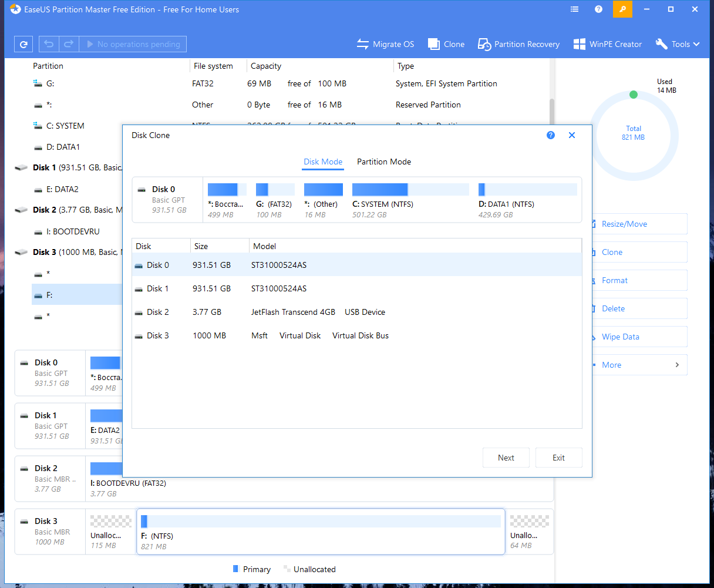714x588 pixels.
Task: Expand the Tools dropdown menu
Action: (678, 44)
